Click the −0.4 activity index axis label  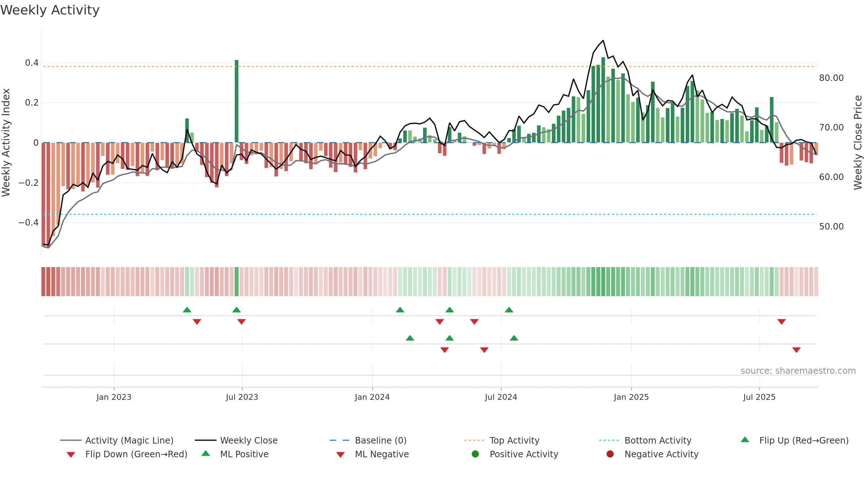(x=29, y=222)
